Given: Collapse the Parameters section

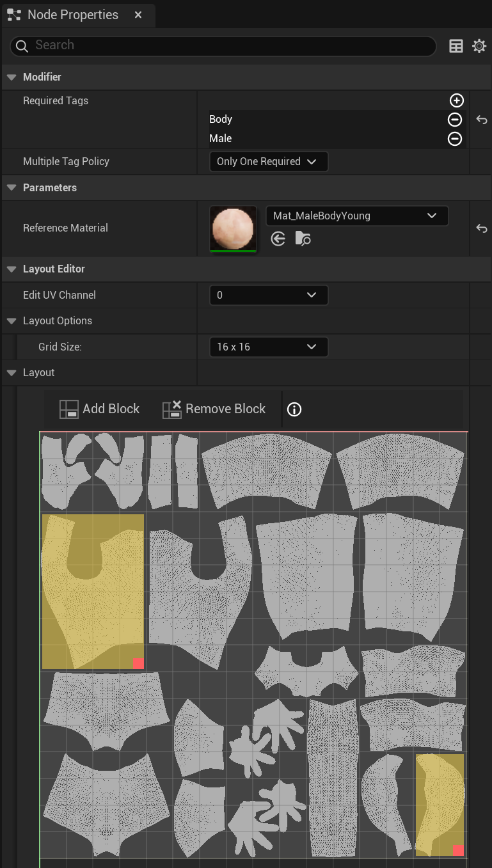Looking at the screenshot, I should point(11,188).
